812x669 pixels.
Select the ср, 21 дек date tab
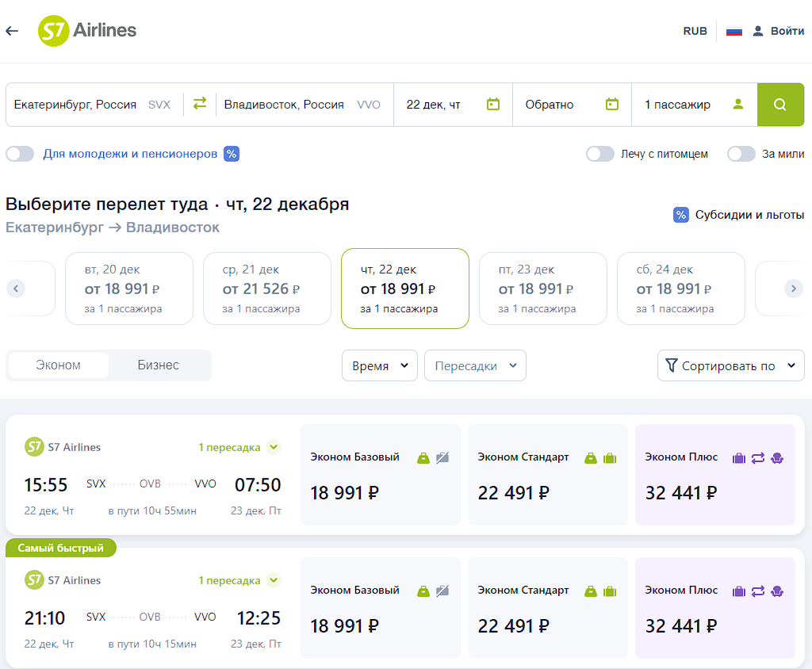pos(267,289)
